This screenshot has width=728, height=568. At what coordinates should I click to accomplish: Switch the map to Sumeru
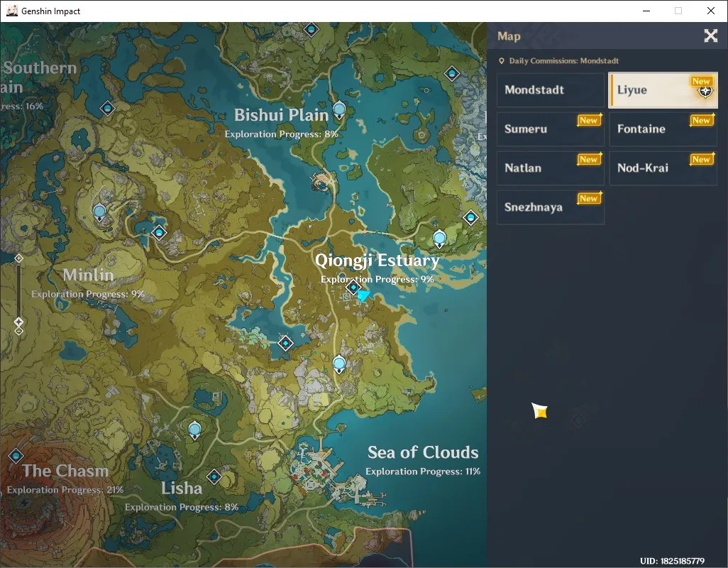click(551, 129)
